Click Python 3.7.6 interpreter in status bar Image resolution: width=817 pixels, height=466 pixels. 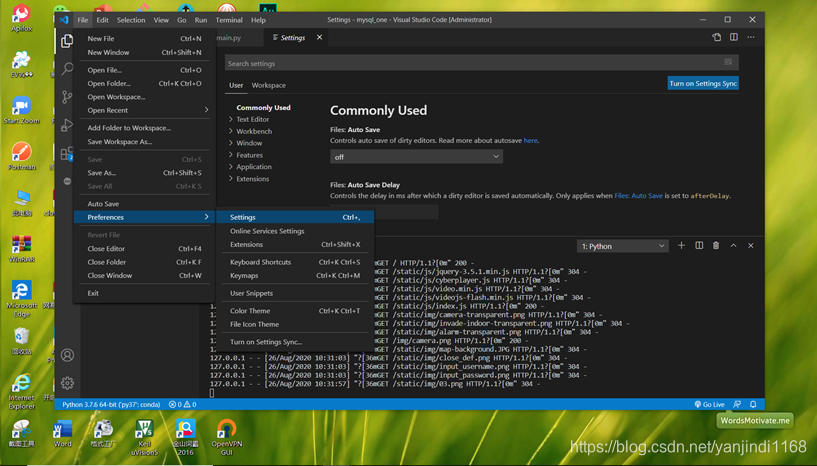click(111, 404)
